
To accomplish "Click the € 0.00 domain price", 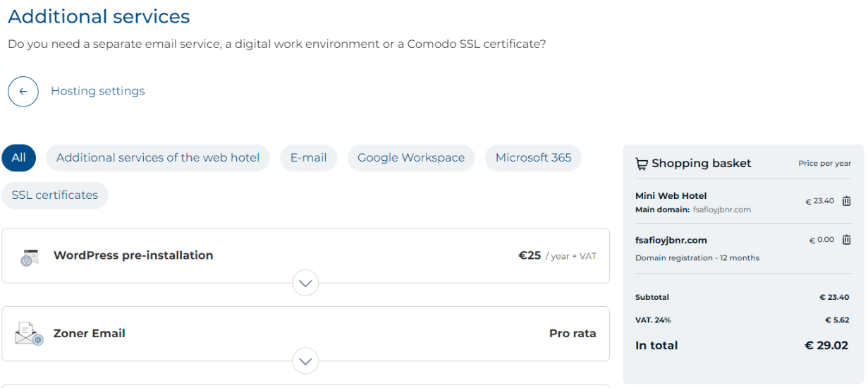I will (821, 240).
